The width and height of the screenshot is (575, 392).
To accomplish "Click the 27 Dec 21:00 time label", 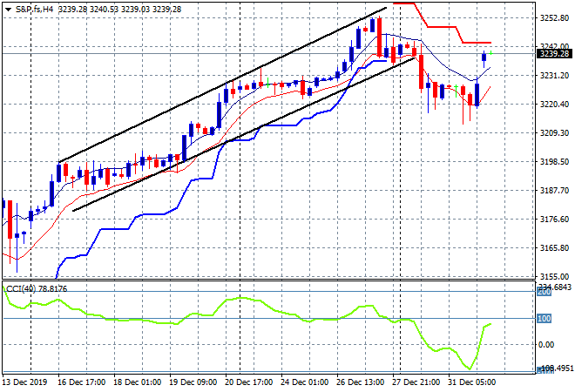I will point(416,382).
